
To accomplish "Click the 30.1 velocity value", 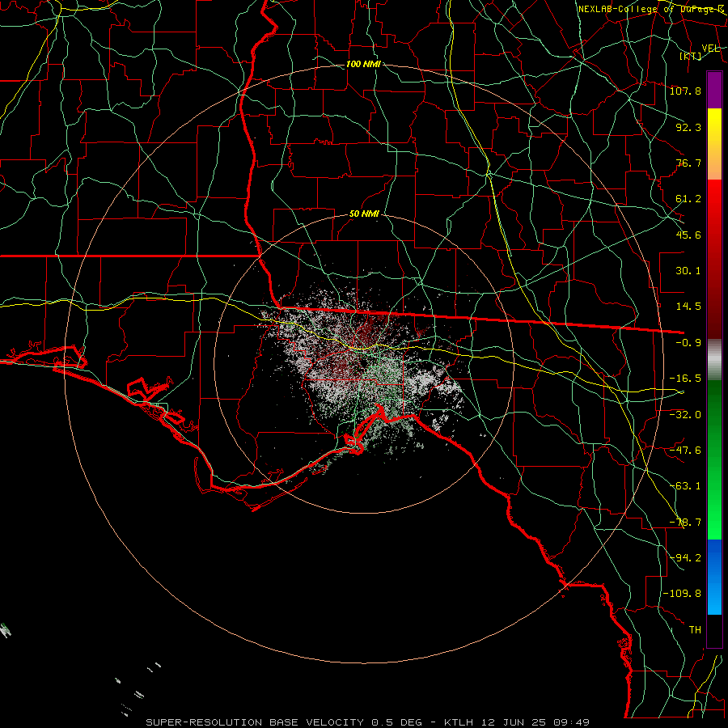I will (688, 271).
